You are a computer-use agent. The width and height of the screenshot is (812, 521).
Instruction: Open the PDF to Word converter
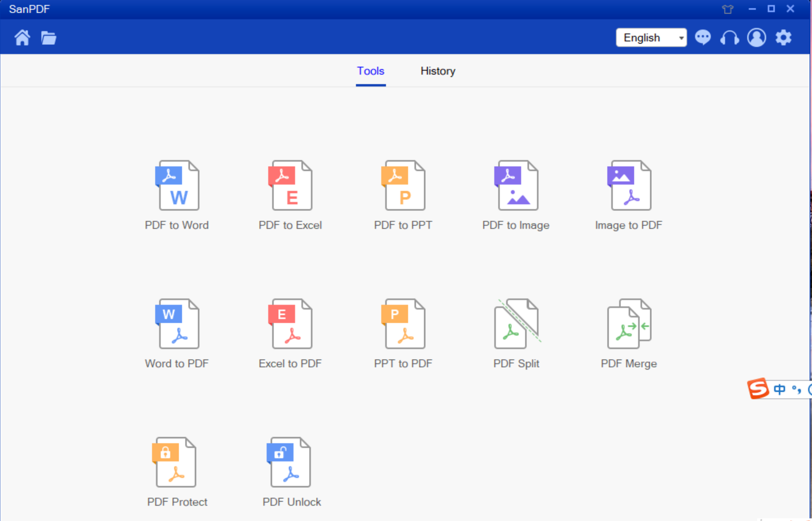pyautogui.click(x=177, y=194)
